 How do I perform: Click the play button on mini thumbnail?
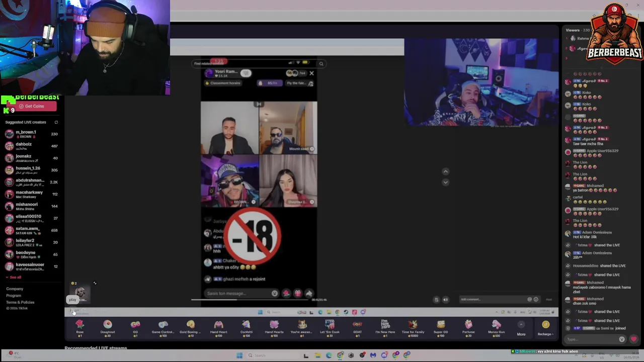72,300
